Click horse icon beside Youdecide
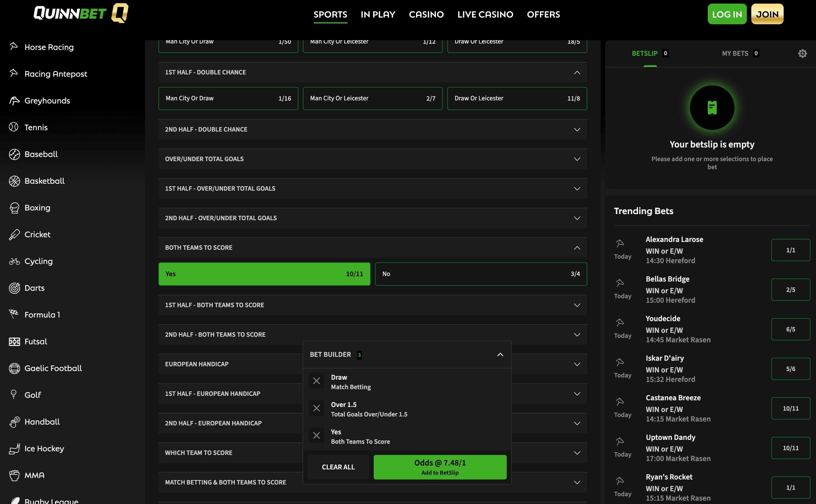Viewport: 816px width, 504px height. click(x=620, y=322)
